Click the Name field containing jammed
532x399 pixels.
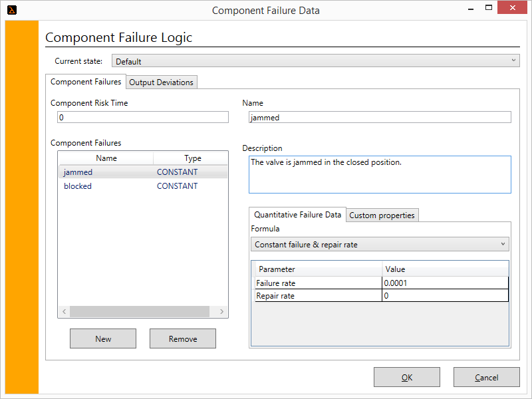tap(380, 118)
